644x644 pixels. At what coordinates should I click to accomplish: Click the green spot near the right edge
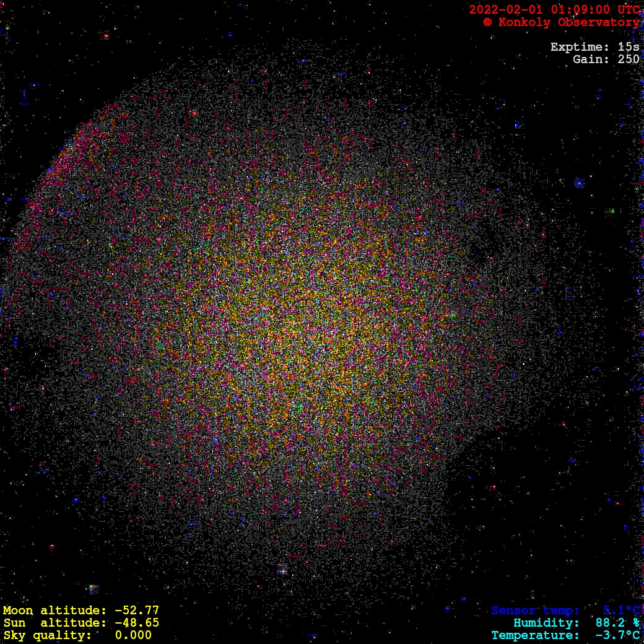[x=609, y=212]
